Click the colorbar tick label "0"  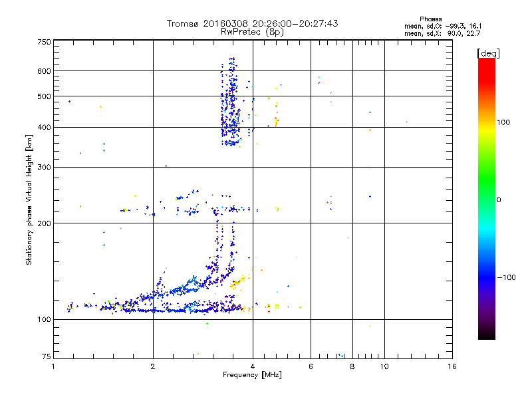click(499, 200)
